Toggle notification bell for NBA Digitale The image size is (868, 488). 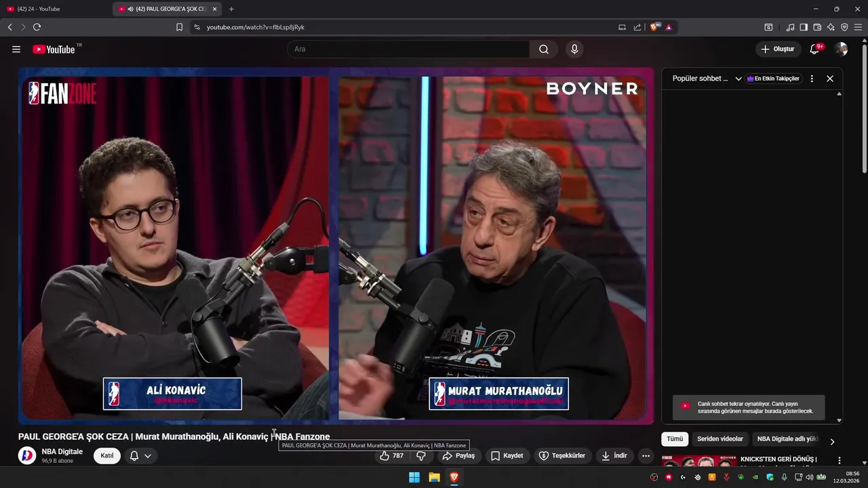(x=134, y=455)
